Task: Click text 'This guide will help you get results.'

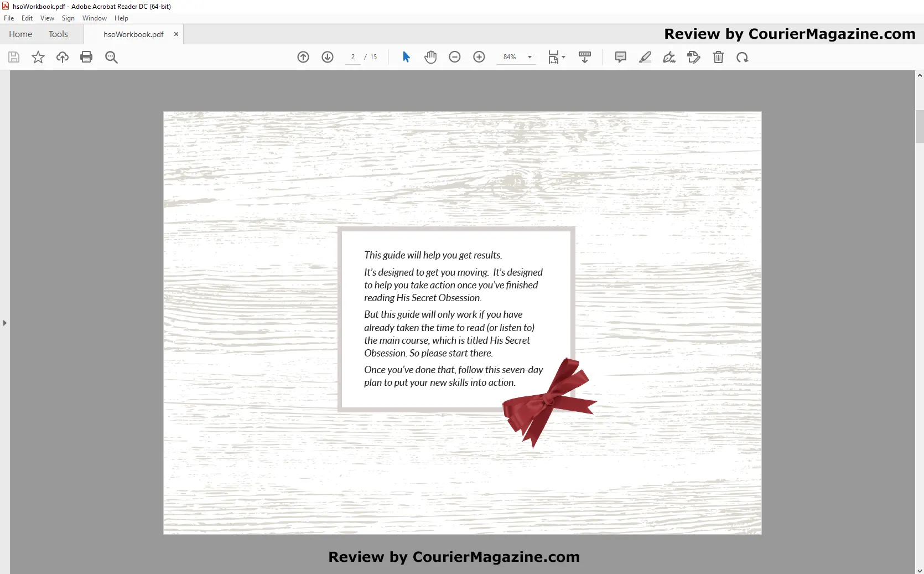Action: pyautogui.click(x=433, y=255)
